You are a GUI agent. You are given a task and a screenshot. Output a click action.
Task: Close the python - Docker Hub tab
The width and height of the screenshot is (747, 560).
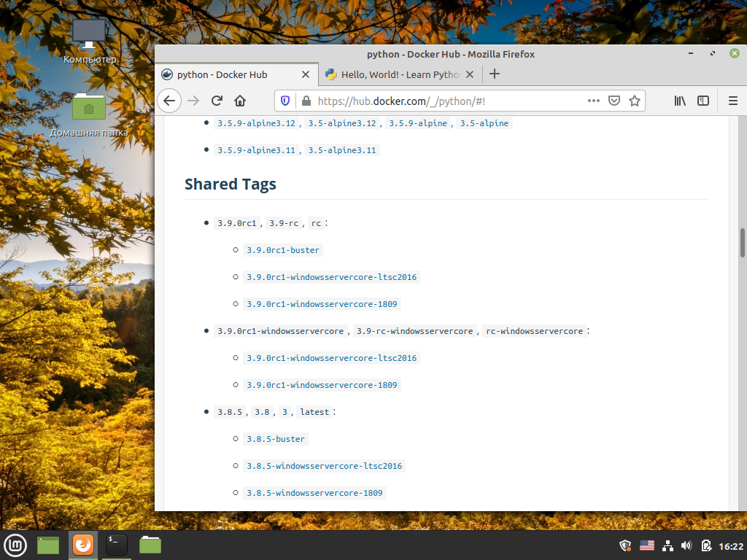click(x=306, y=75)
